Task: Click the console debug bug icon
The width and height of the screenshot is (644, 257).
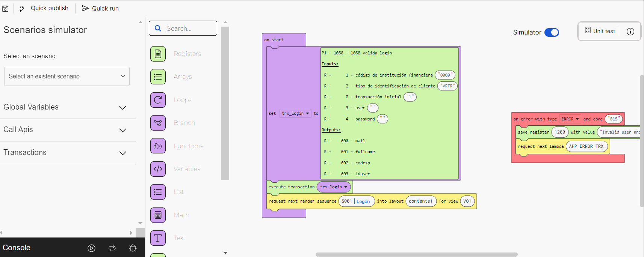Action: click(133, 248)
